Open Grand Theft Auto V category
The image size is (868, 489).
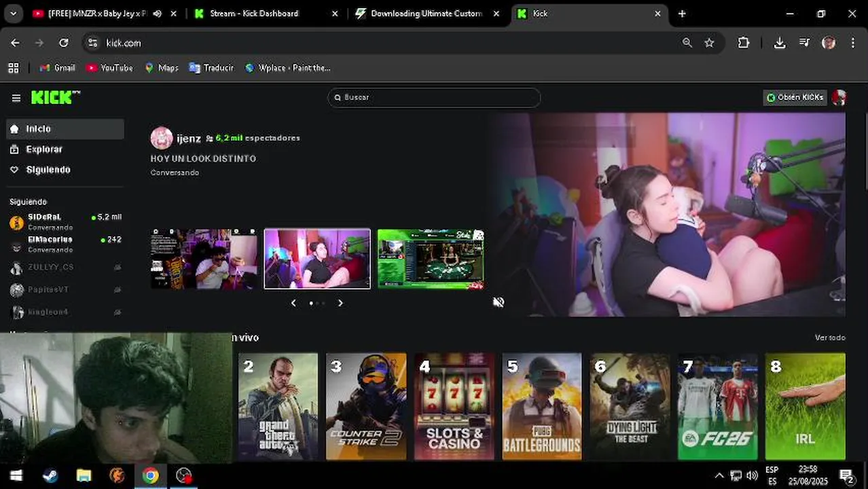[x=278, y=406]
